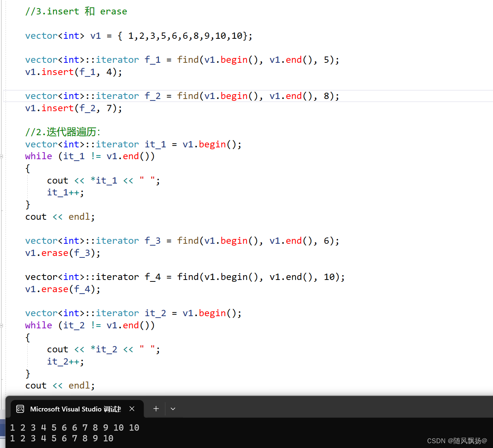This screenshot has height=448, width=493.
Task: Click the 'cout << *it_2' statement
Action: (x=103, y=349)
